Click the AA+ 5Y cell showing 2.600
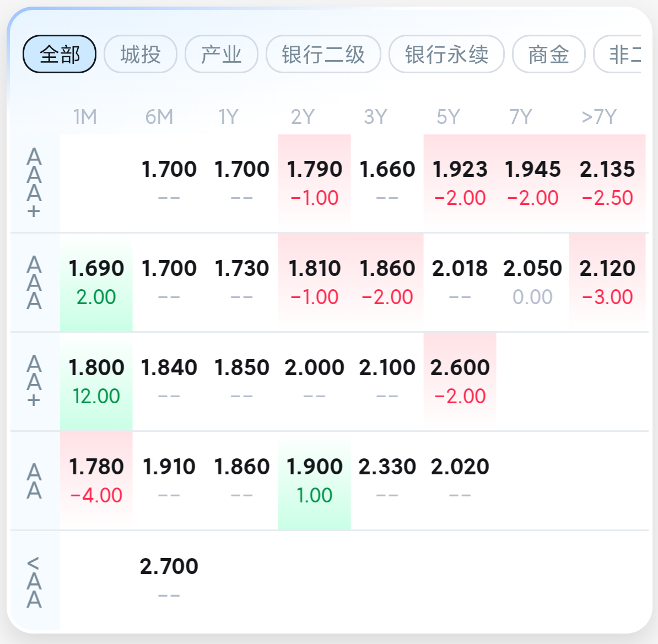This screenshot has width=658, height=644. [460, 381]
